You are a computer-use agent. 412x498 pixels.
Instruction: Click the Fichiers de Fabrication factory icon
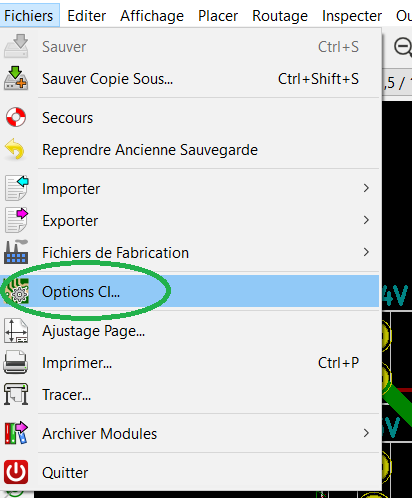[16, 252]
